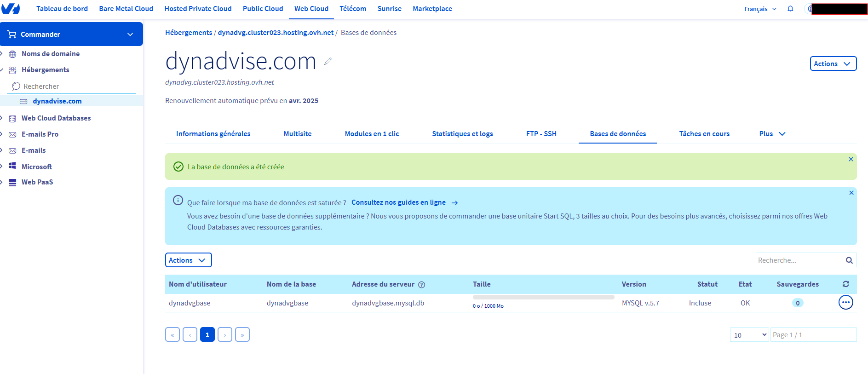Switch to the FTP - SSH tab
Screen dimensions: 868x374
coord(541,134)
